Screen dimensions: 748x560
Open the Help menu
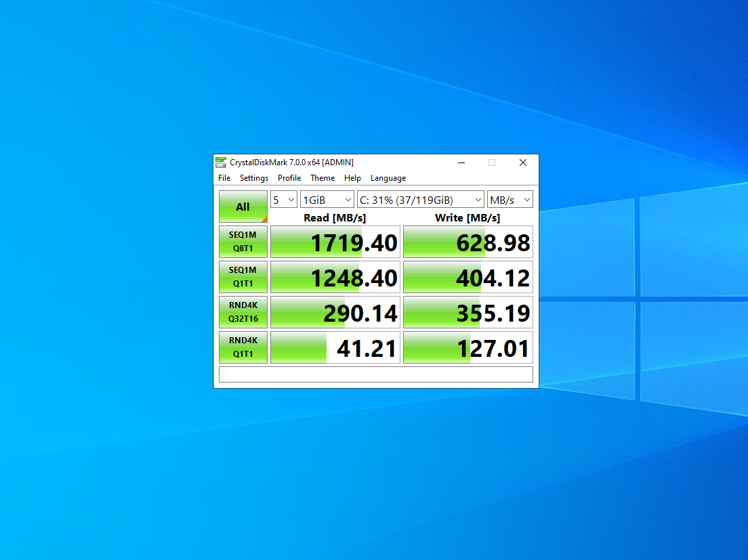pos(352,178)
